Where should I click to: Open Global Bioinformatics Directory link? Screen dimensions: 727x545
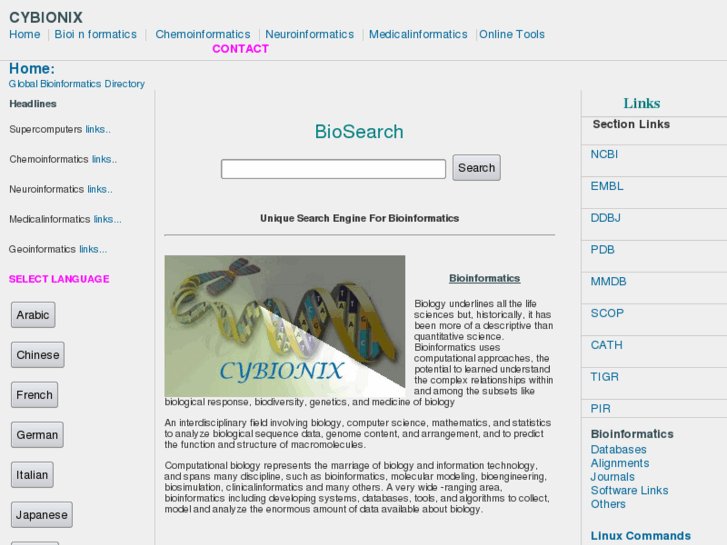pos(77,84)
